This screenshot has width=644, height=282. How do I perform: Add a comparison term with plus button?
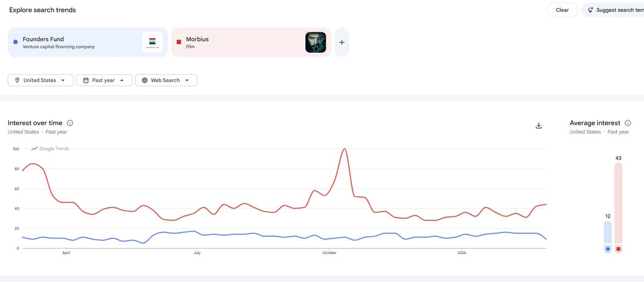click(x=342, y=42)
